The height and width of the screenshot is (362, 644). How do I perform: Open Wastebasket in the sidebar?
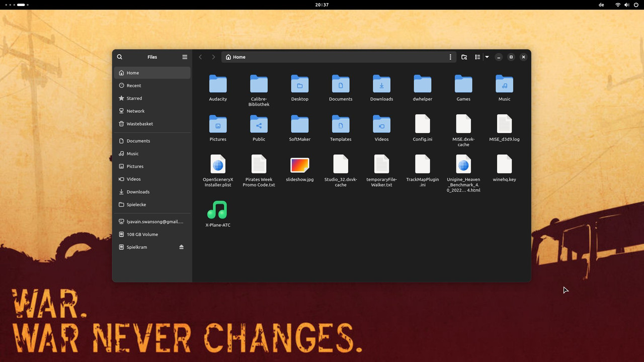click(x=152, y=124)
